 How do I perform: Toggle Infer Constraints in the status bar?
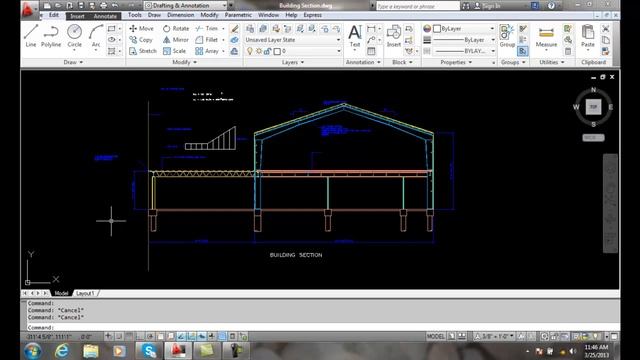(108, 336)
